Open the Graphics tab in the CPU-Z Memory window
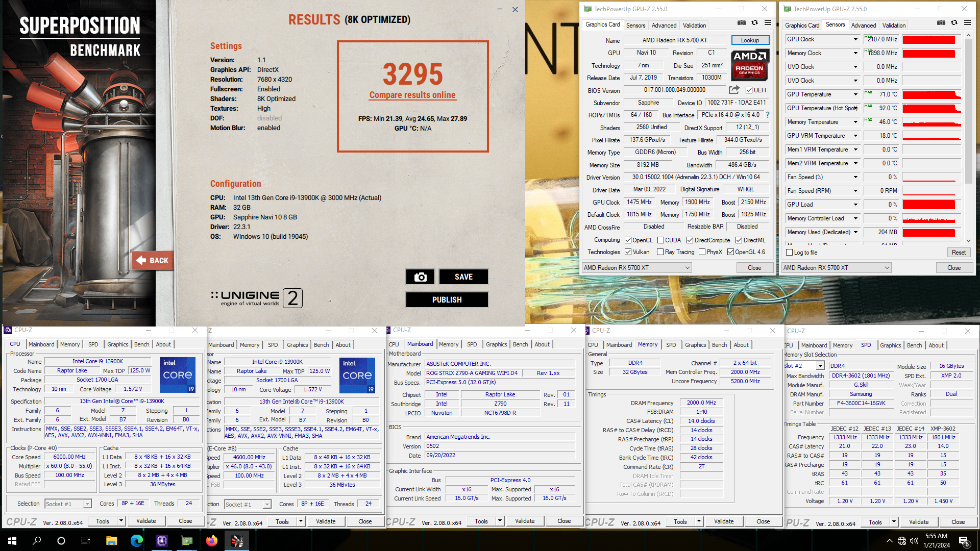Image resolution: width=980 pixels, height=551 pixels. pos(695,345)
